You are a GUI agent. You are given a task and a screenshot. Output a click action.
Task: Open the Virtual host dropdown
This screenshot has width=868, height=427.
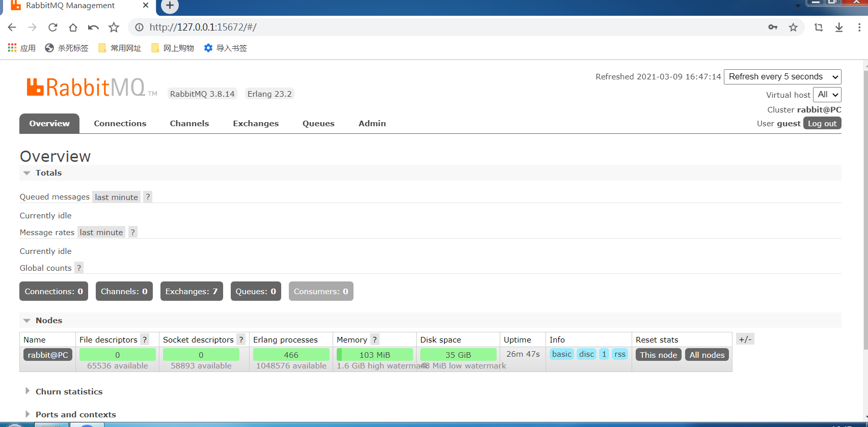(x=827, y=95)
